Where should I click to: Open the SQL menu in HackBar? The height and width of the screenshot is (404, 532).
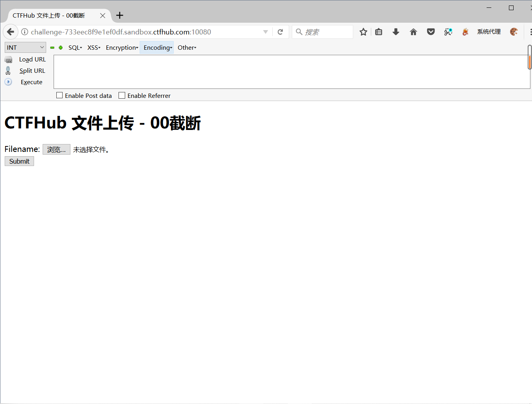click(x=75, y=47)
